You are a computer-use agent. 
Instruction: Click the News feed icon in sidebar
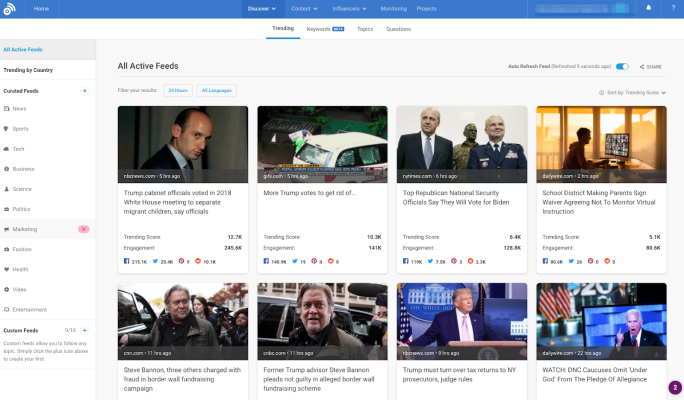(6, 108)
